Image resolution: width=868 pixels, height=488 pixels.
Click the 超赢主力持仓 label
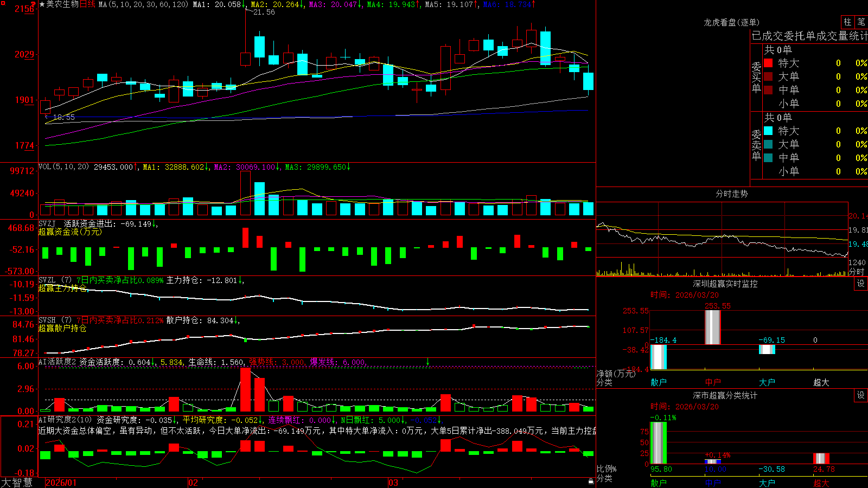point(62,288)
